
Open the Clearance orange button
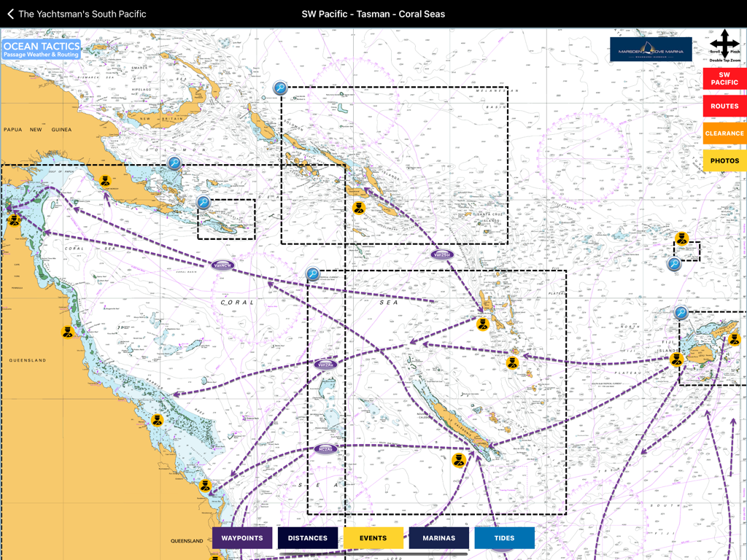(724, 133)
